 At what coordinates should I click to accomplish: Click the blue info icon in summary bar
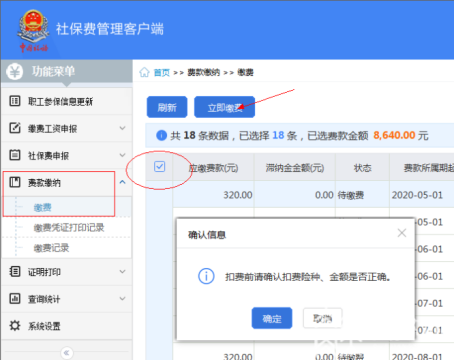[162, 135]
